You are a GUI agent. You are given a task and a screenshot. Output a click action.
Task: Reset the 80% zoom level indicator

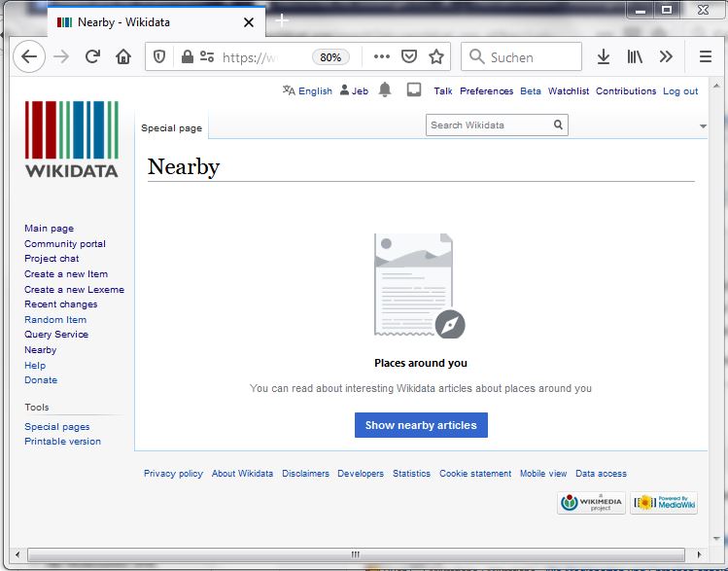(330, 57)
